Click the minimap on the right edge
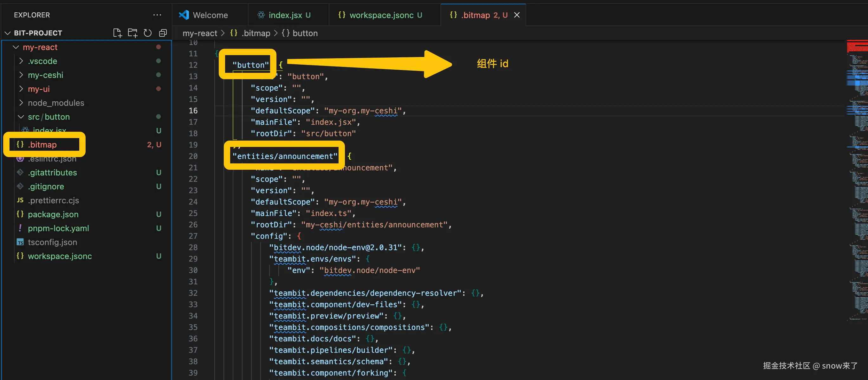This screenshot has height=380, width=868. [x=857, y=168]
